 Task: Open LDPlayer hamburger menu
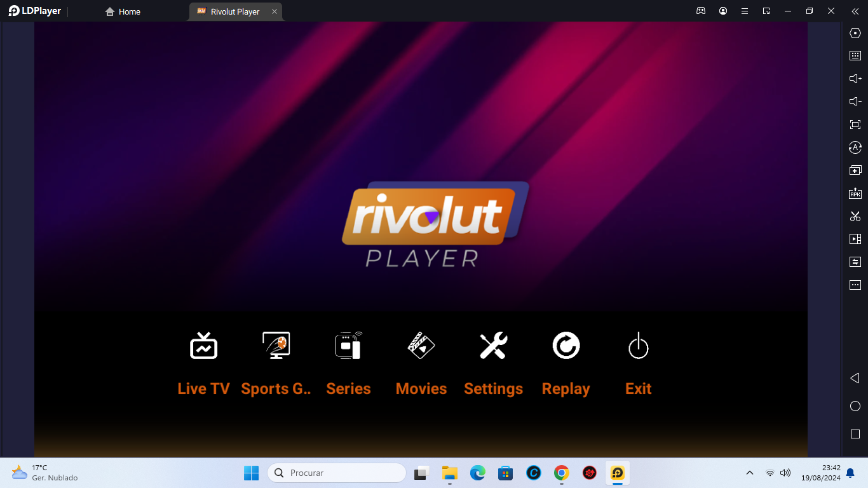(745, 11)
